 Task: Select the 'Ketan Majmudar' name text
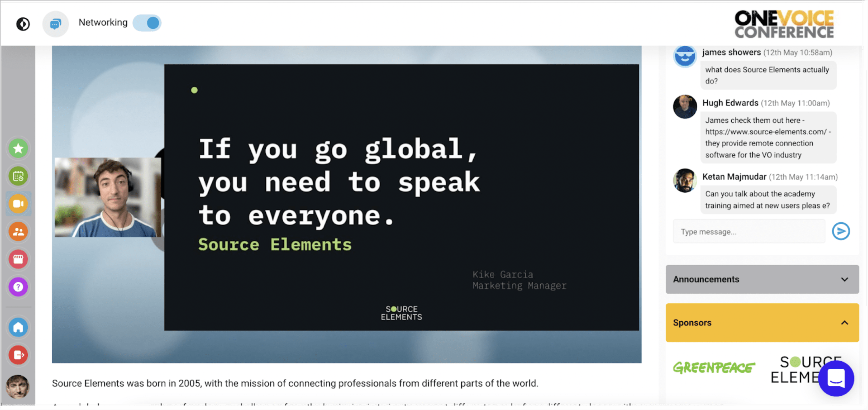(x=734, y=177)
